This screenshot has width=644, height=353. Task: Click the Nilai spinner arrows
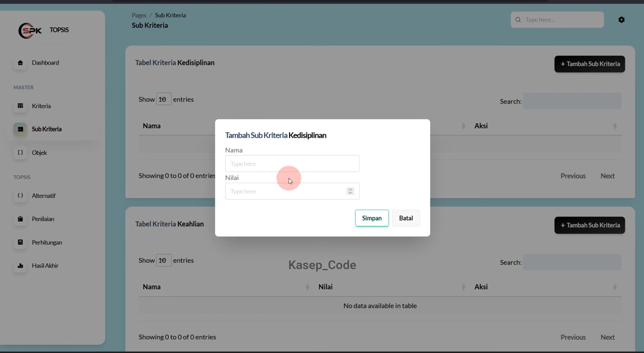pyautogui.click(x=350, y=191)
